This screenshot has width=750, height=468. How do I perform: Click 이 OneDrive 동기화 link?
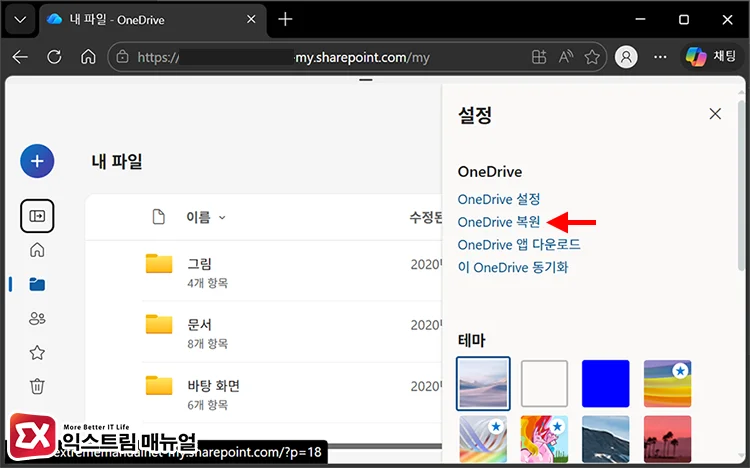[x=513, y=267]
